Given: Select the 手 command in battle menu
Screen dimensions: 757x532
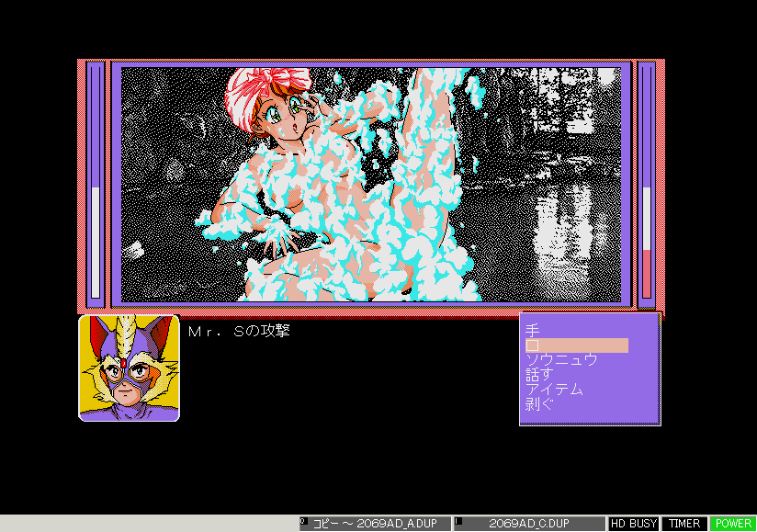Looking at the screenshot, I should point(533,330).
